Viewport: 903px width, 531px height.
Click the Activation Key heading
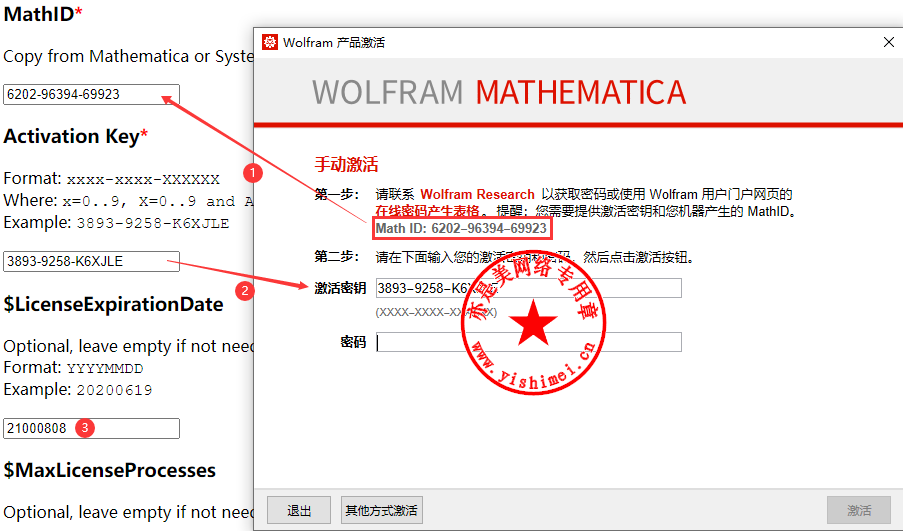75,136
